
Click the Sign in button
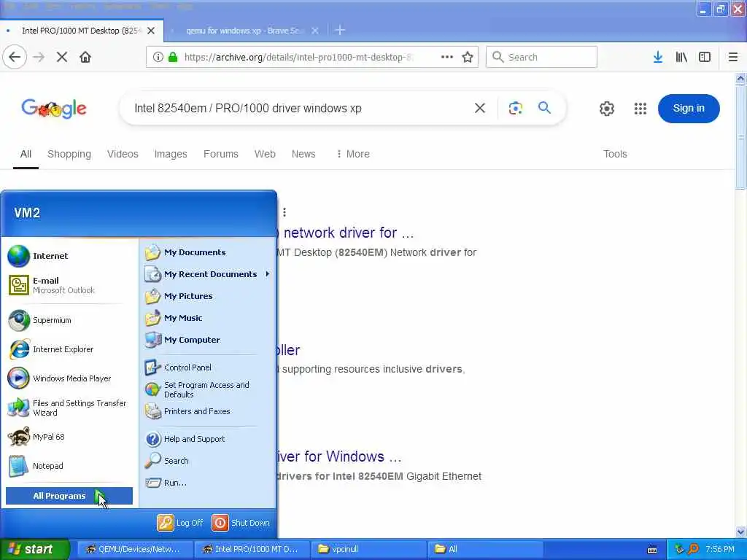(689, 108)
